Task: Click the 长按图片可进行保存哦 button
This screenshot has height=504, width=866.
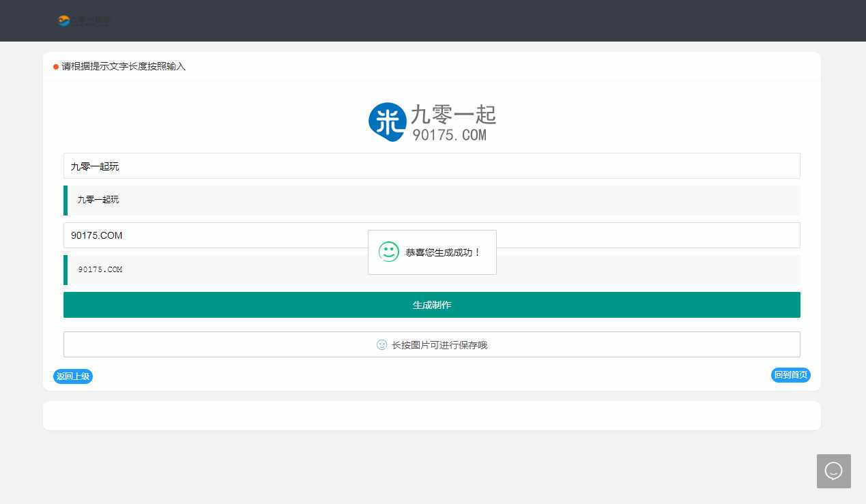Action: (431, 344)
